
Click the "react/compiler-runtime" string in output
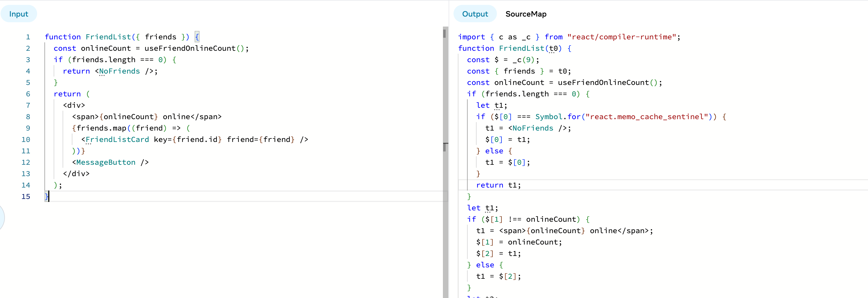click(x=622, y=37)
